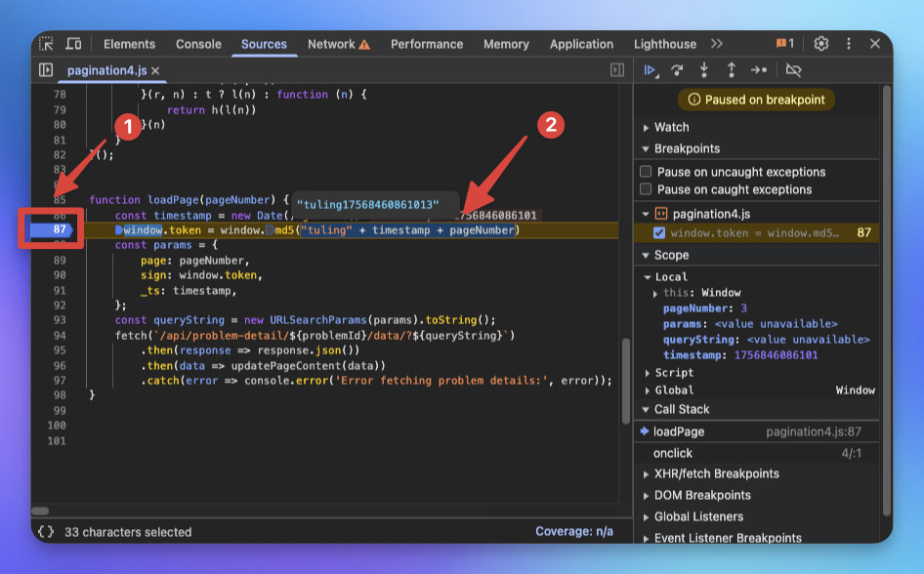Toggle the device toolbar icon
Screen dimensions: 924x574
tap(73, 44)
